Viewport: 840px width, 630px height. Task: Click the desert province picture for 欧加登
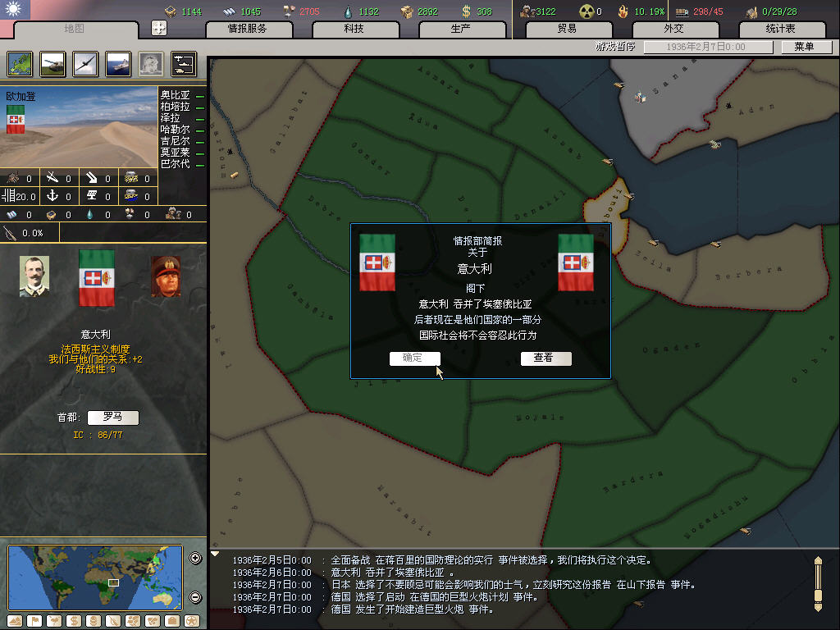pyautogui.click(x=79, y=127)
